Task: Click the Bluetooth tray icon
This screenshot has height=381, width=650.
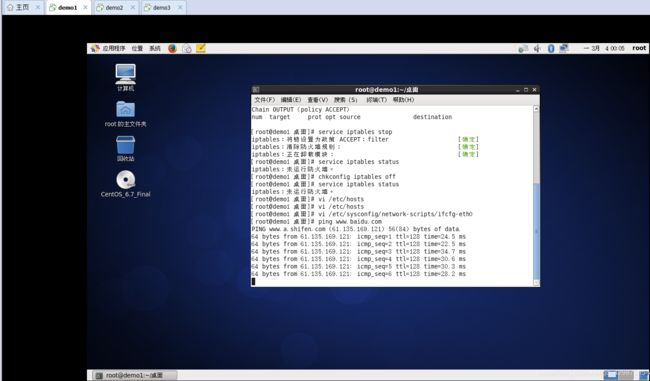Action: [551, 49]
